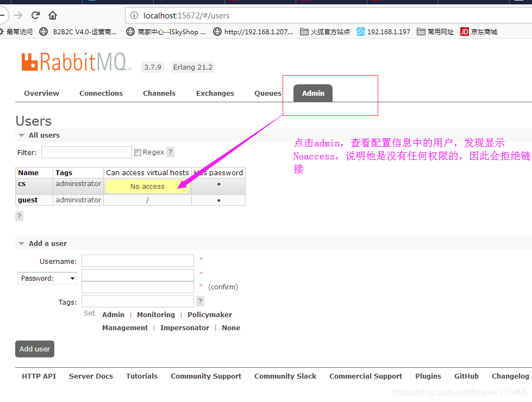Reload the page with refresh icon
The width and height of the screenshot is (532, 402).
(x=35, y=15)
